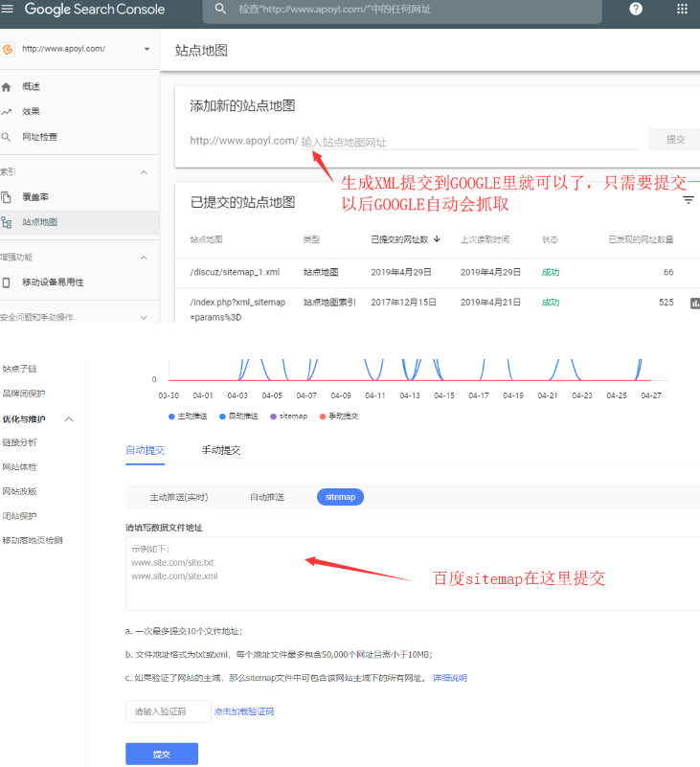The width and height of the screenshot is (700, 767).
Task: Click the blue 提交 button
Action: 162,754
